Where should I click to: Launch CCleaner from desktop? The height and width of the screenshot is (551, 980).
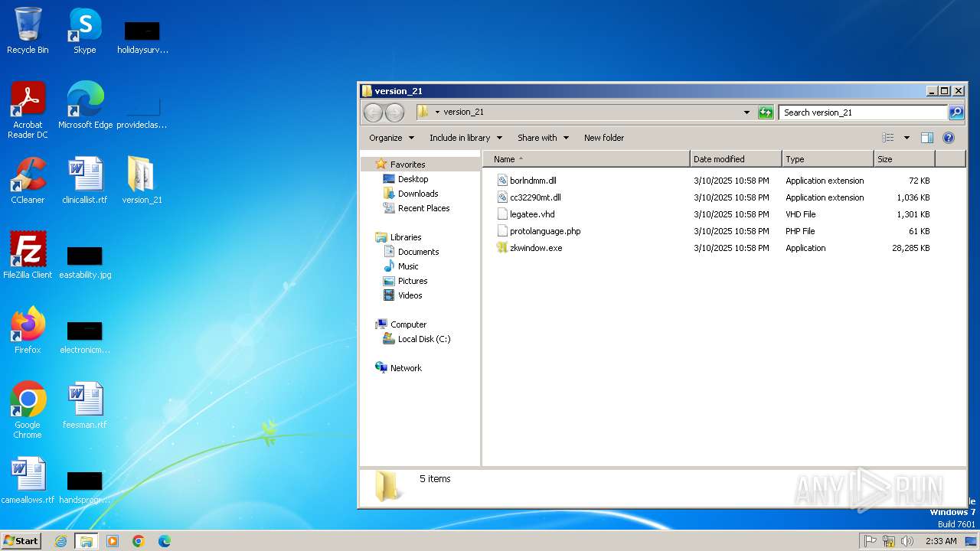[x=28, y=181]
